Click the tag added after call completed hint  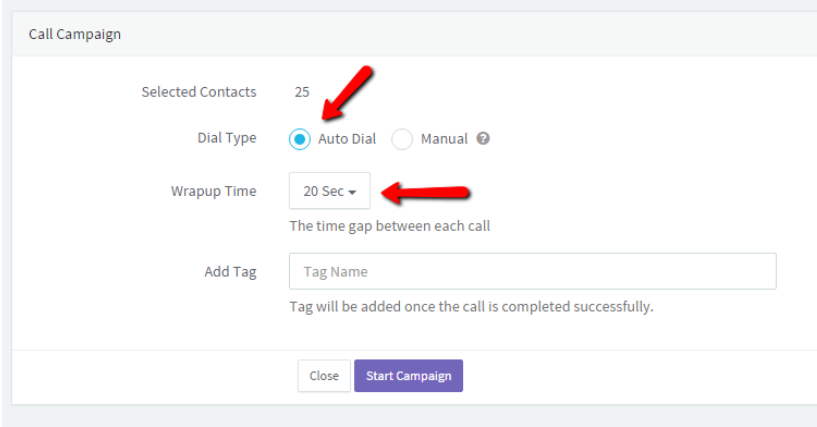(x=471, y=306)
